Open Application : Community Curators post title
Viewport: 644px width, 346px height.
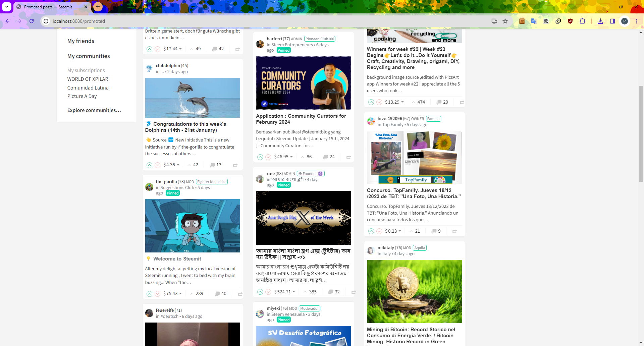tap(301, 119)
